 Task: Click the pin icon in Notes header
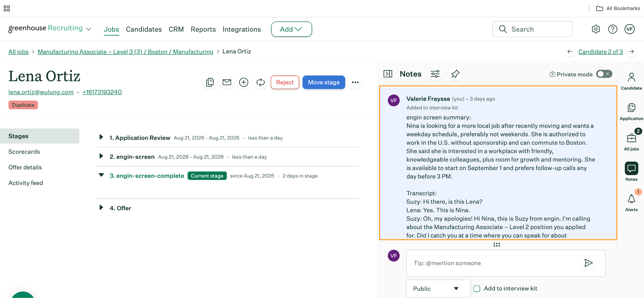tap(455, 74)
